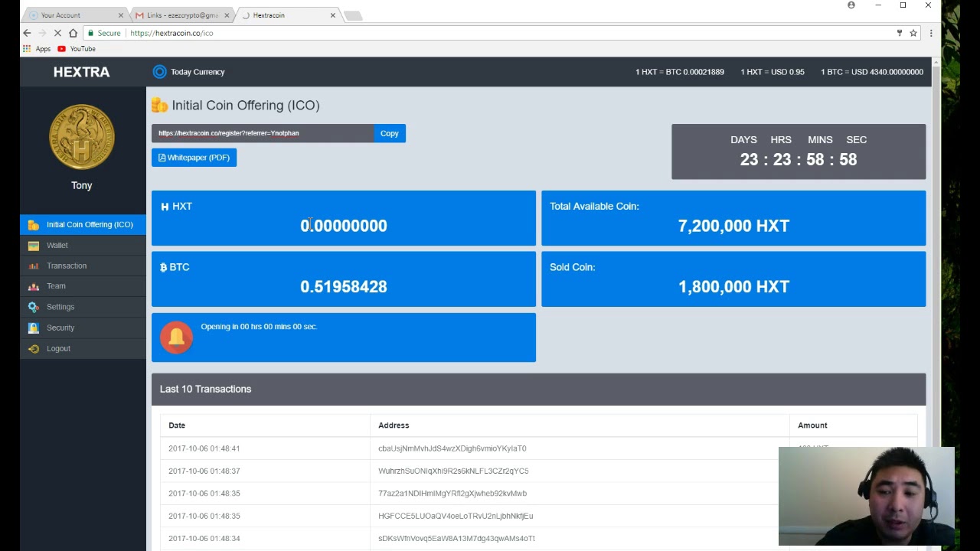Screen dimensions: 980x551
Task: Select the 2017-10-06 01:48:41 transaction date
Action: pos(204,448)
